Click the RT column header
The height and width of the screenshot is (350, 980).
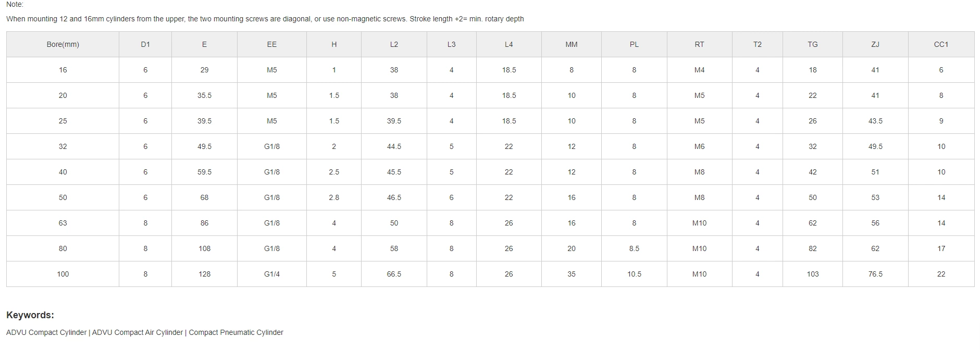[x=699, y=44]
